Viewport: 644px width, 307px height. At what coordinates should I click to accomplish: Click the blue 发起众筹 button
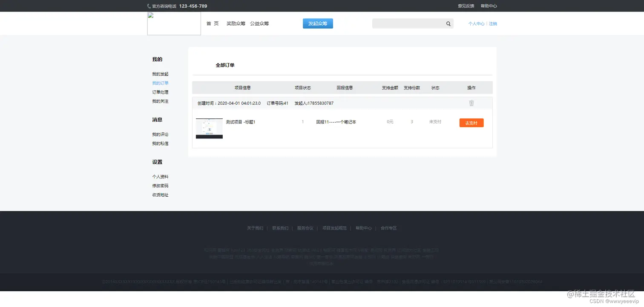tap(317, 23)
